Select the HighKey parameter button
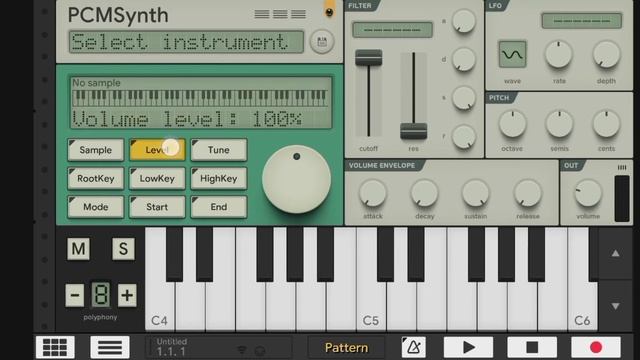 click(x=219, y=178)
